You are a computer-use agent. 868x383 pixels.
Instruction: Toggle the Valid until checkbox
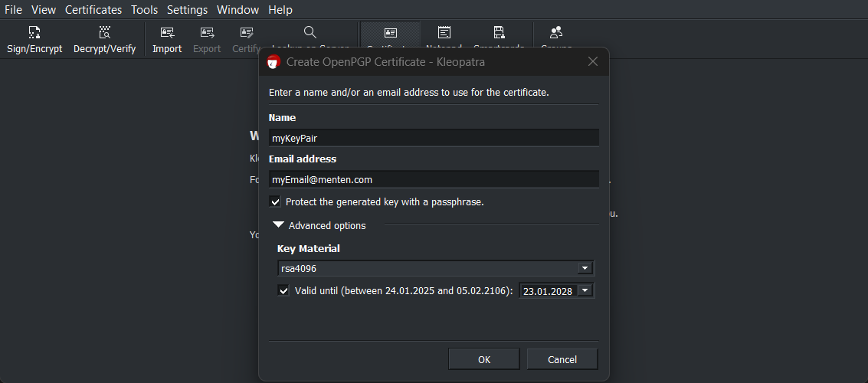(284, 291)
